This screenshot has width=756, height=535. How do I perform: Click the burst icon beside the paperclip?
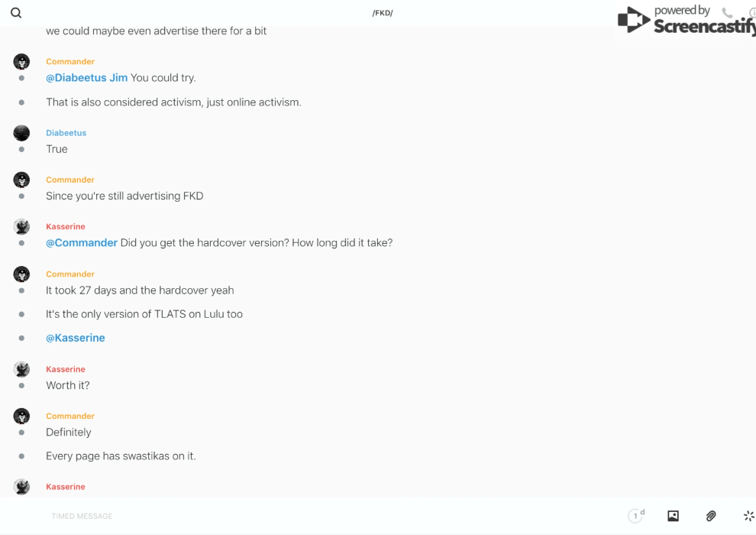click(748, 516)
